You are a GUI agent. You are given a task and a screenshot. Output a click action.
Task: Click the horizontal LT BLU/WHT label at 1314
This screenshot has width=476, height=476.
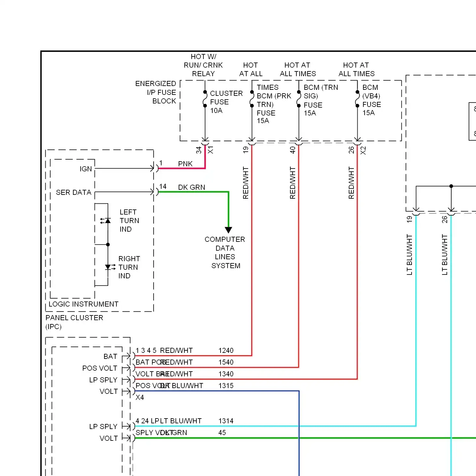[x=181, y=421]
